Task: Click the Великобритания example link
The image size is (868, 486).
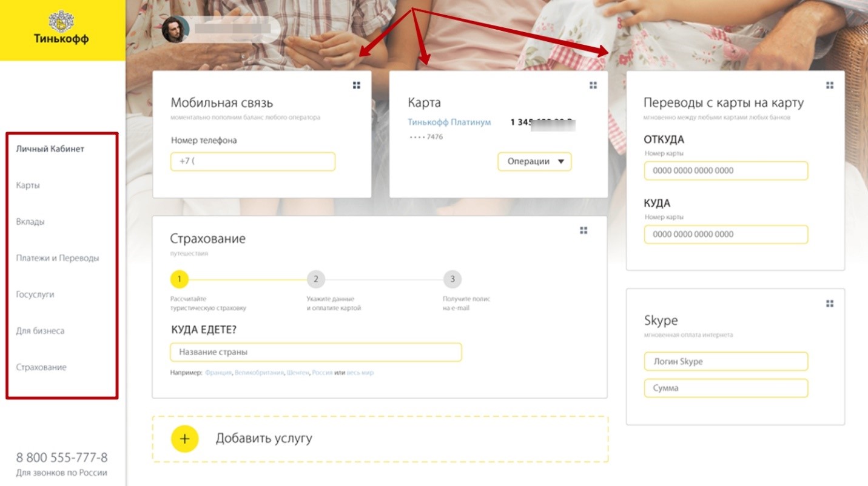Action: coord(260,373)
